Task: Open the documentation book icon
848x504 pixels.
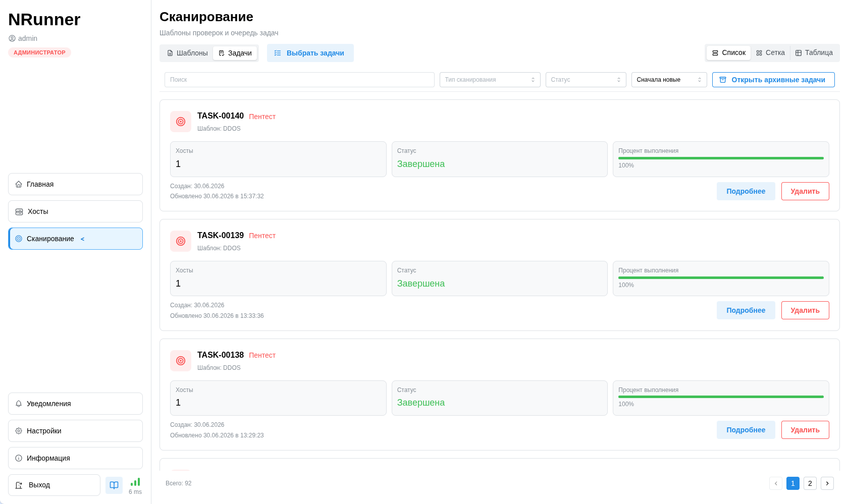Action: pos(114,485)
